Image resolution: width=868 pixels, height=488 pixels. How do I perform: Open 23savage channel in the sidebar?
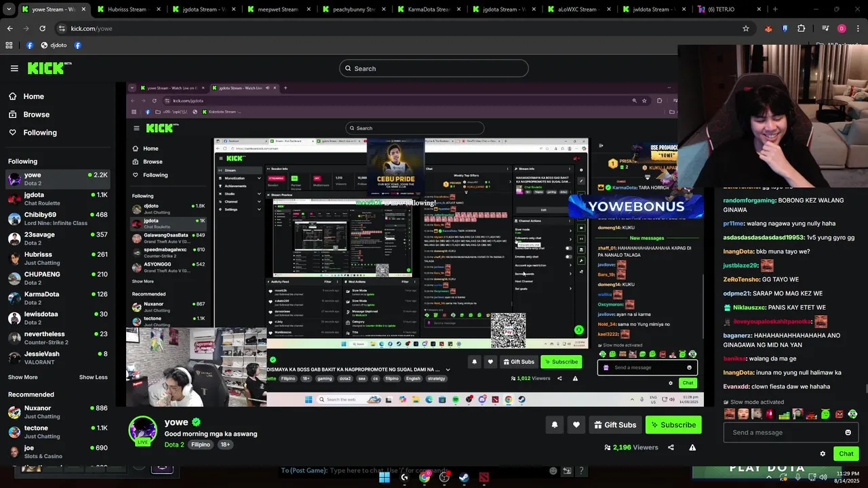pos(58,239)
